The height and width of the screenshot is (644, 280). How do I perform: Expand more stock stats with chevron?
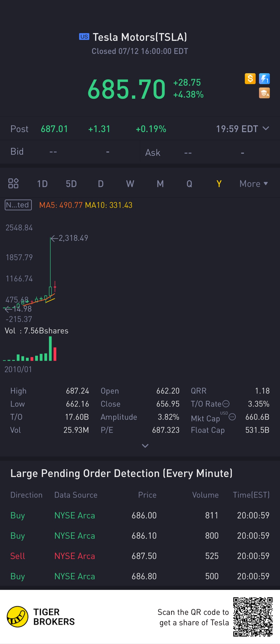pos(145,446)
